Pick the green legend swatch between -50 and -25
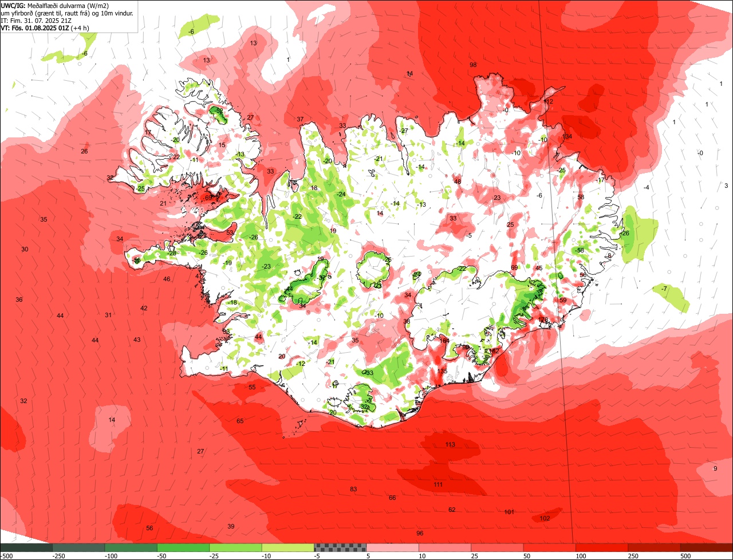The width and height of the screenshot is (733, 560). (x=183, y=547)
